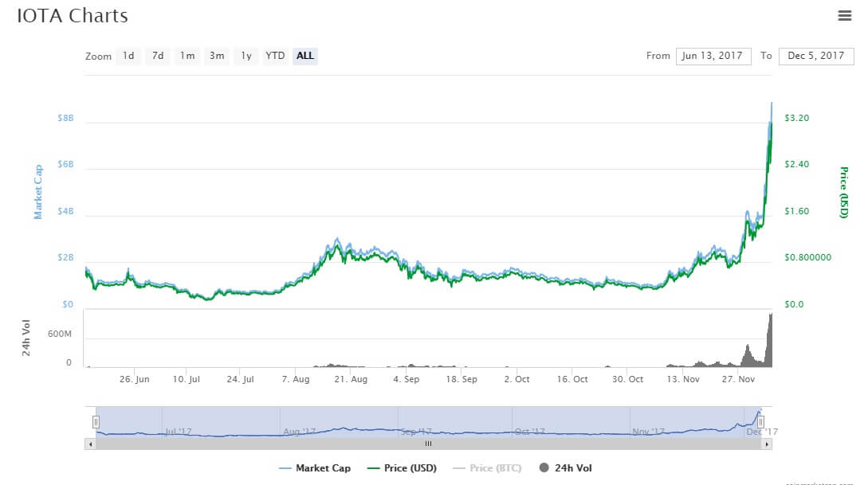Image resolution: width=868 pixels, height=485 pixels.
Task: Set zoom to 7d
Action: (158, 56)
